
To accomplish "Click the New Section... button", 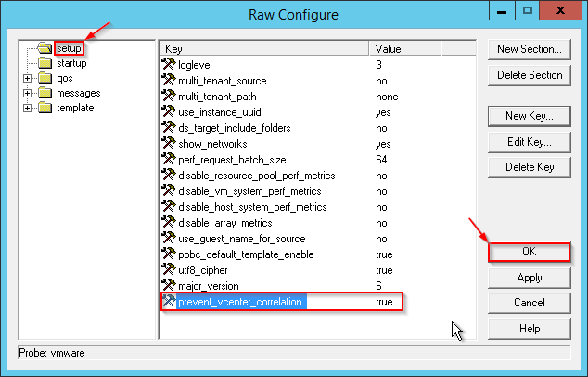I will pos(529,49).
